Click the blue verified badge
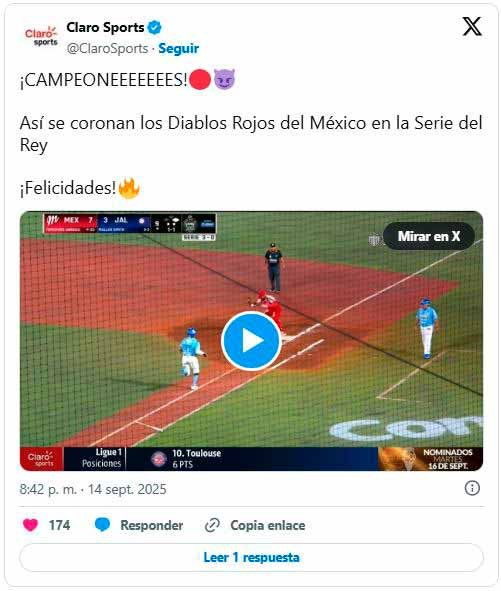Screen dimensions: 501x591 click(154, 28)
